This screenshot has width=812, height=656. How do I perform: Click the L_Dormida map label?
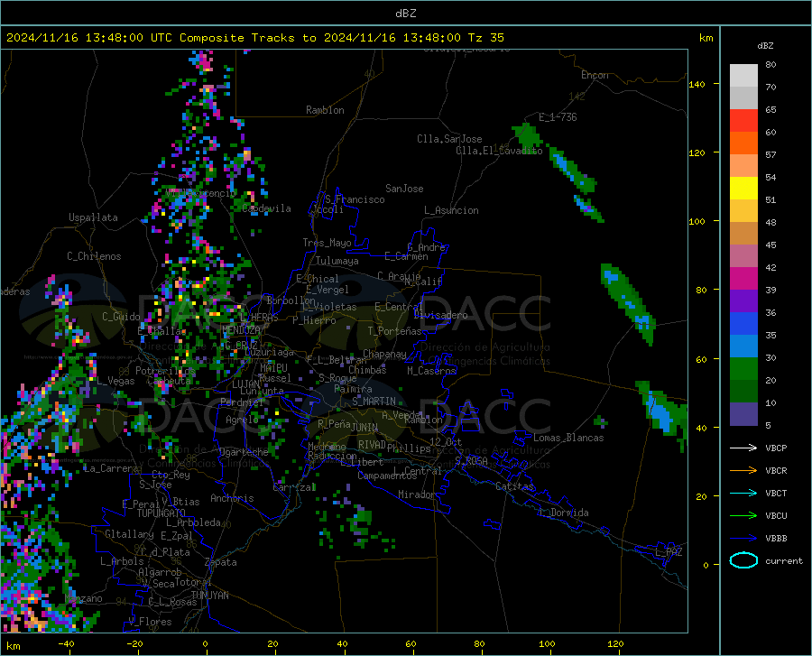pyautogui.click(x=563, y=513)
